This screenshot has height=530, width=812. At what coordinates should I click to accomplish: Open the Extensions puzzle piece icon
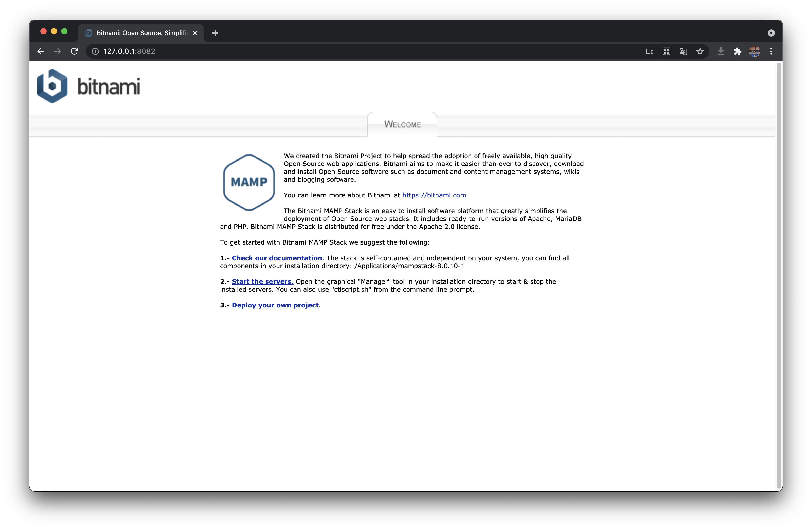tap(738, 51)
